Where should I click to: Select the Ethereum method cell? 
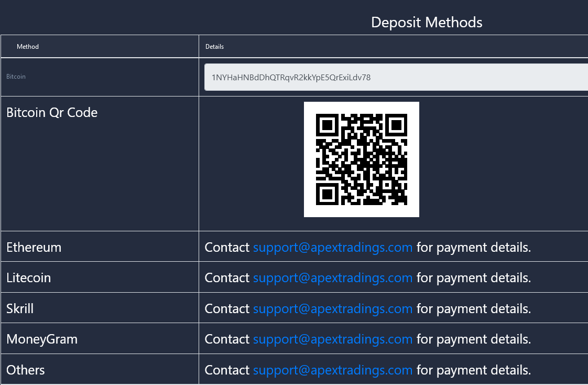[x=100, y=247]
